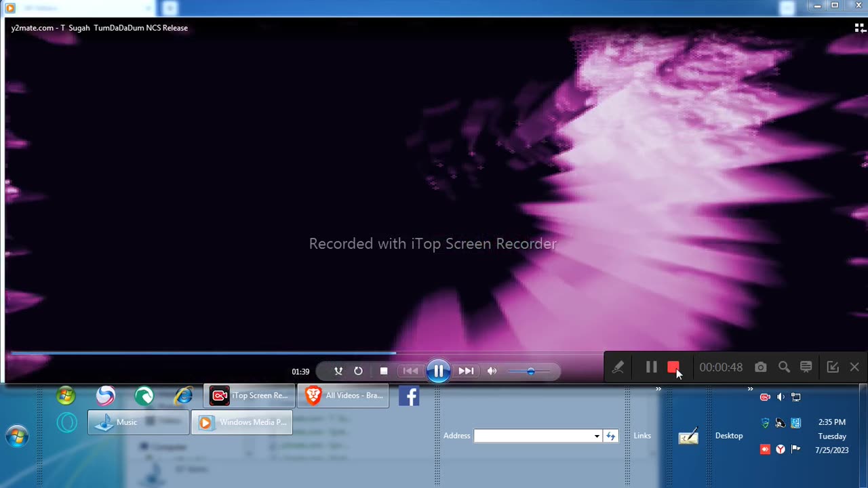Expand the Address bar dropdown arrow

point(597,436)
